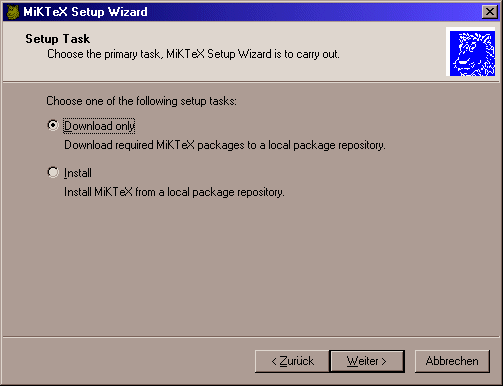Click the MiKTeX Setup Wizard title text

[x=85, y=12]
